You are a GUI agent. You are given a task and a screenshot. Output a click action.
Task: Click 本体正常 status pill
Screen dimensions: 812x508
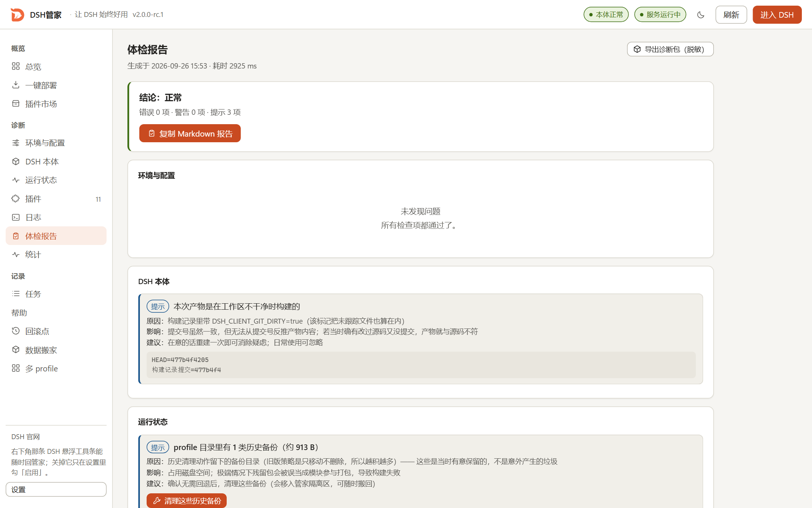coord(606,15)
